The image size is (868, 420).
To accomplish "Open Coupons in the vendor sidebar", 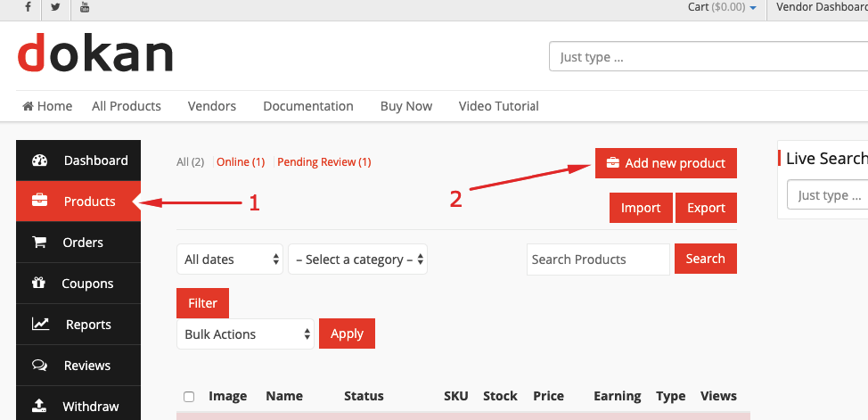I will tap(78, 284).
